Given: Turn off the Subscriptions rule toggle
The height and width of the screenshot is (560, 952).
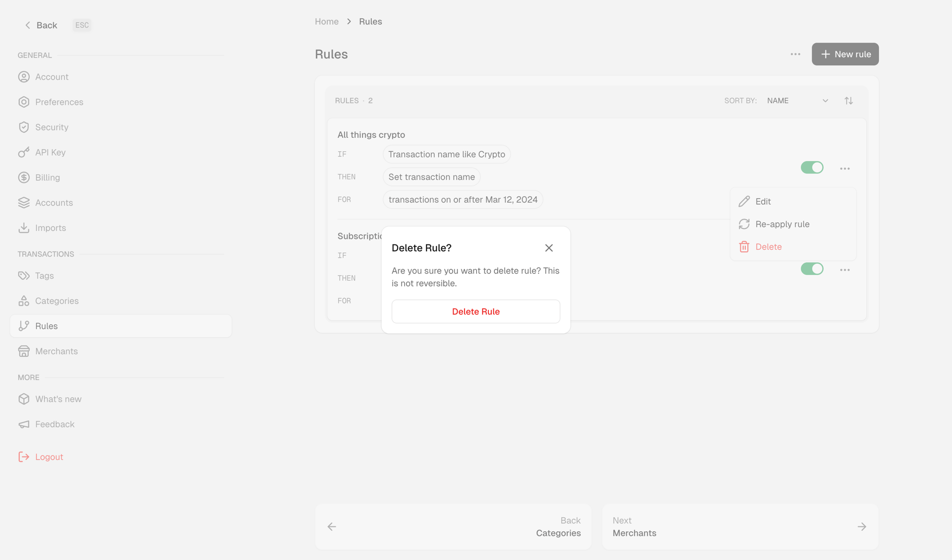Looking at the screenshot, I should pos(812,269).
